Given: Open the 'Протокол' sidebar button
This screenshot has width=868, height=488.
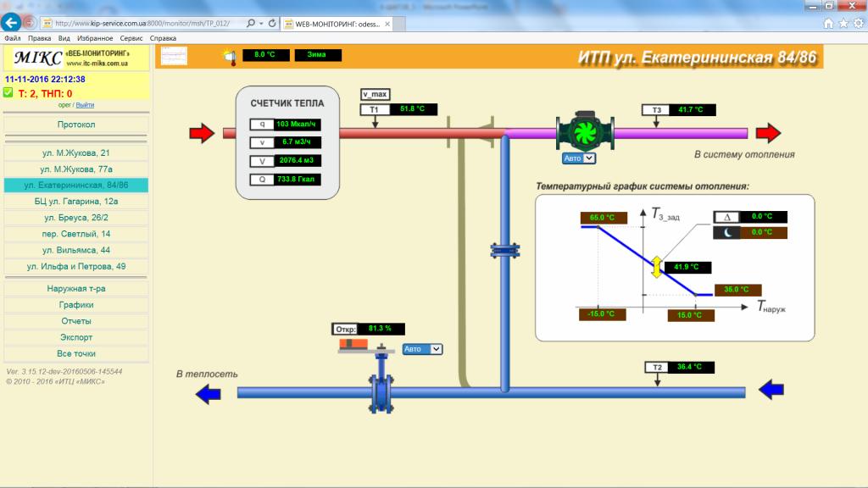Looking at the screenshot, I should tap(76, 125).
